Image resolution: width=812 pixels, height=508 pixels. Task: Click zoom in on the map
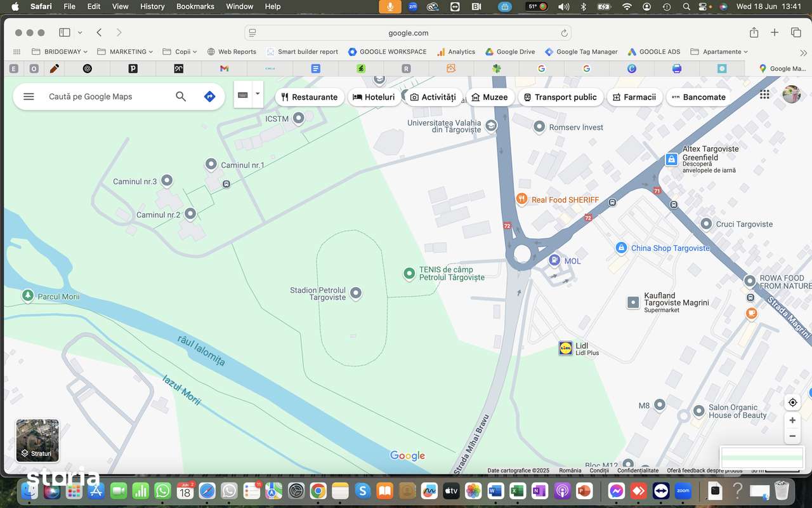point(792,420)
